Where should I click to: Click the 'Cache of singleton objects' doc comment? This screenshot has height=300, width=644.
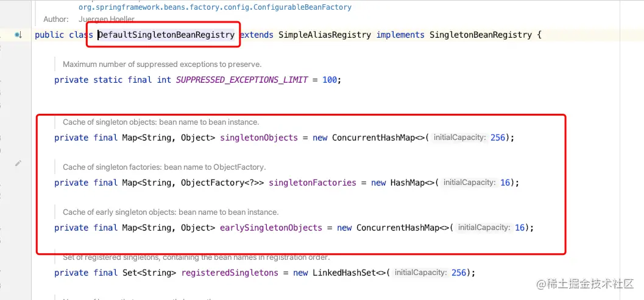point(161,122)
